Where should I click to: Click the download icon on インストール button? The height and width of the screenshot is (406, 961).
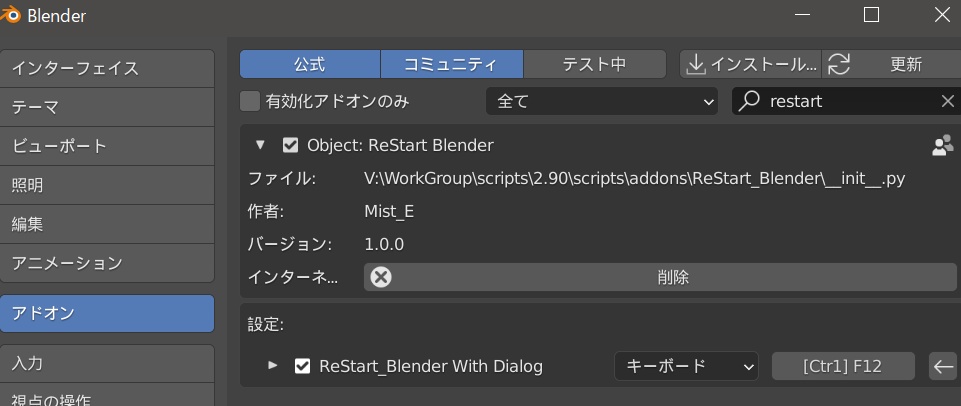[x=695, y=64]
